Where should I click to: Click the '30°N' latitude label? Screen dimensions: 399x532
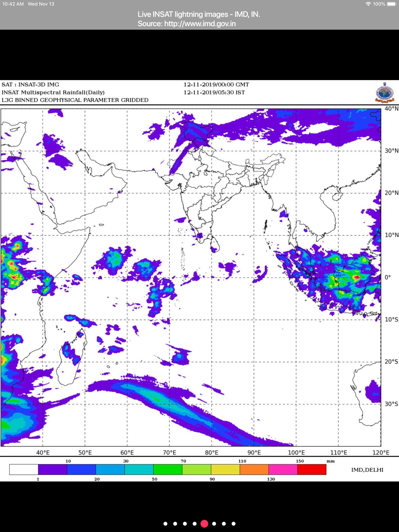pos(391,151)
